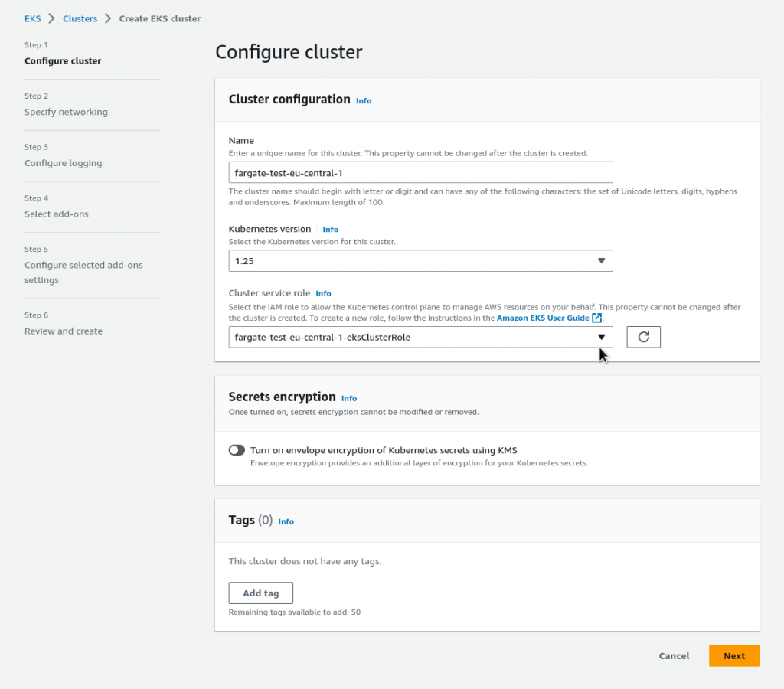The width and height of the screenshot is (784, 689).
Task: Click the Info icon beside Tags heading
Action: pos(286,521)
